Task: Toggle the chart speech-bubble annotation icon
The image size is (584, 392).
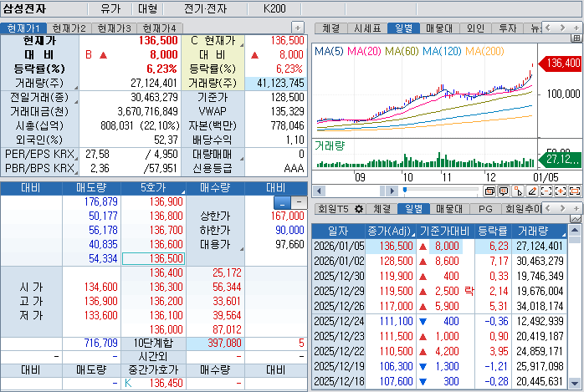Action: pyautogui.click(x=504, y=191)
